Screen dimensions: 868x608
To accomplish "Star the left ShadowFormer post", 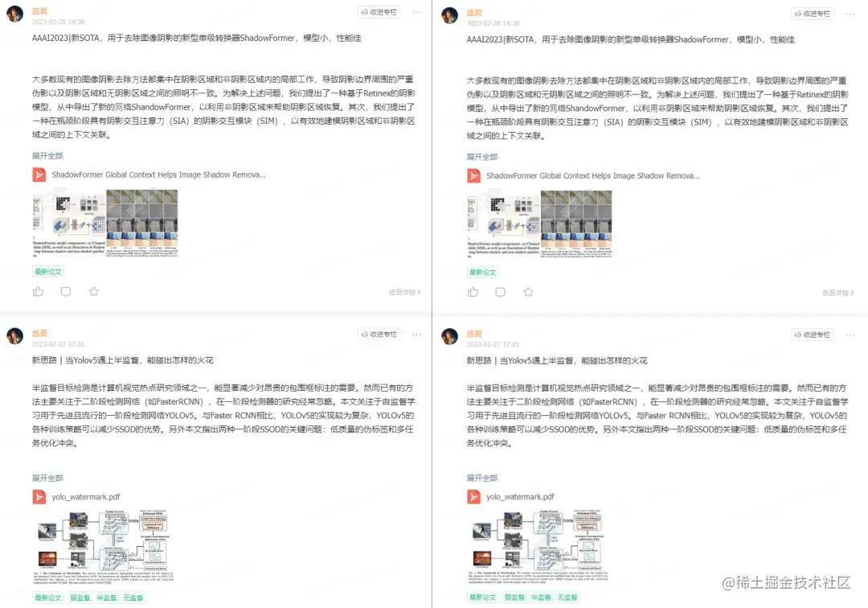I will [94, 291].
